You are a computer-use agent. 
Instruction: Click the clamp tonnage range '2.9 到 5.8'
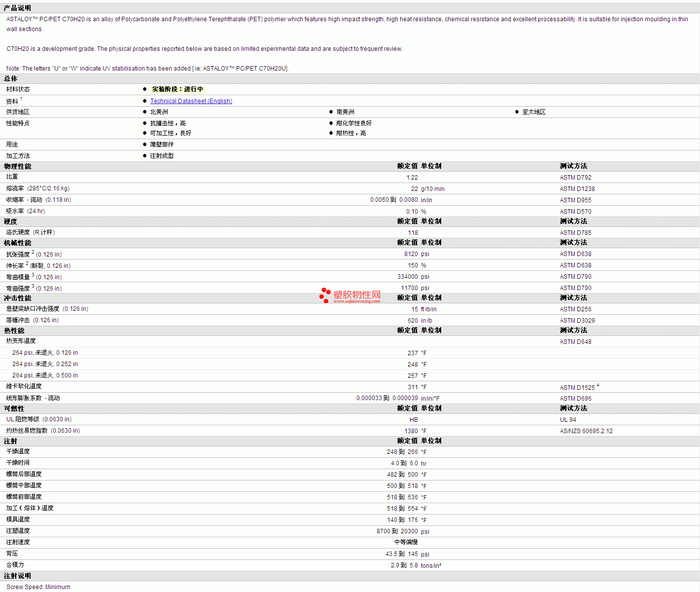coord(404,565)
